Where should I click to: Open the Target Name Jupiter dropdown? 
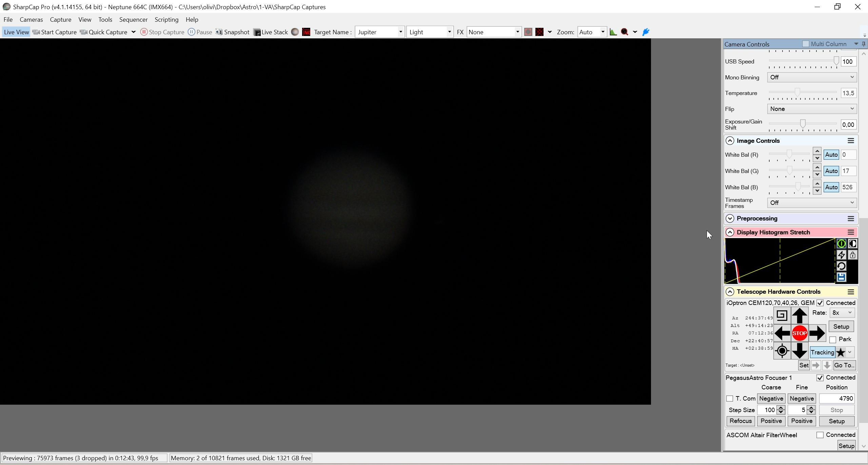pos(400,32)
